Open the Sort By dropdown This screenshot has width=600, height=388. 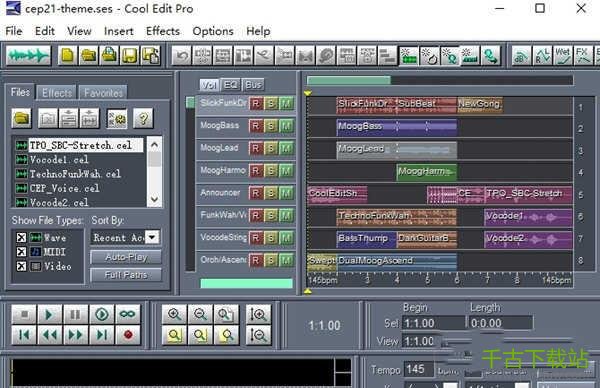[x=152, y=238]
